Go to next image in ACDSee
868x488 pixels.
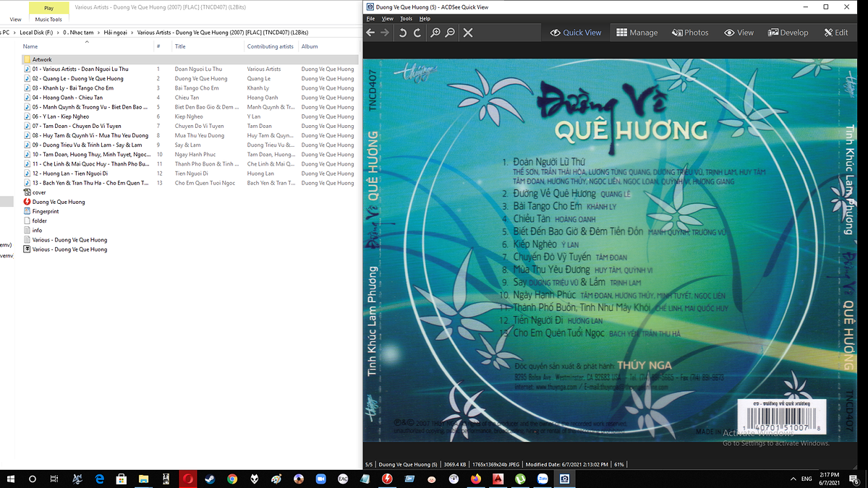(385, 33)
